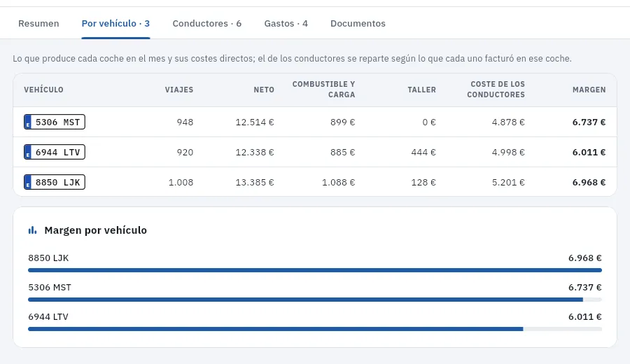Click the fuel cost 899 €
630x364 pixels.
[343, 122]
